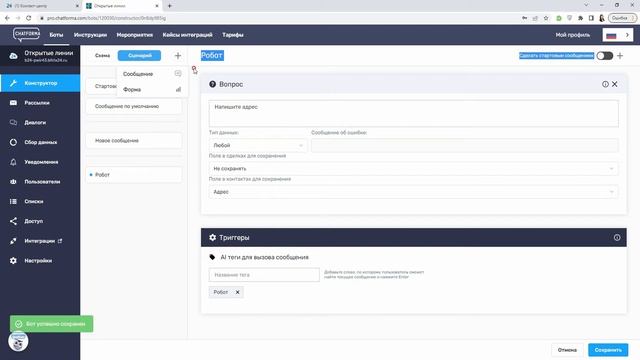Click the Интеграции plug icon
Screen dimensions: 640x360
coord(13,241)
